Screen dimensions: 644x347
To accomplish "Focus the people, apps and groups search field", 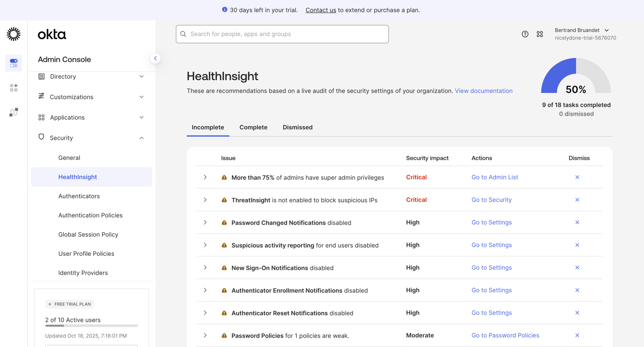I will (282, 34).
